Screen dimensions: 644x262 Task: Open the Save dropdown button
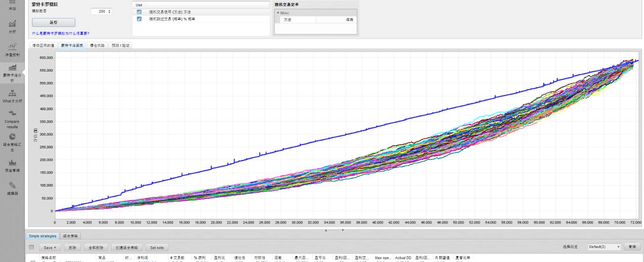point(50,248)
